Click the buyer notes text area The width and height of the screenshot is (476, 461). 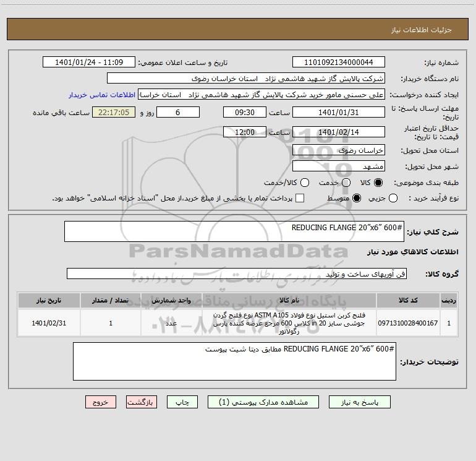234,361
